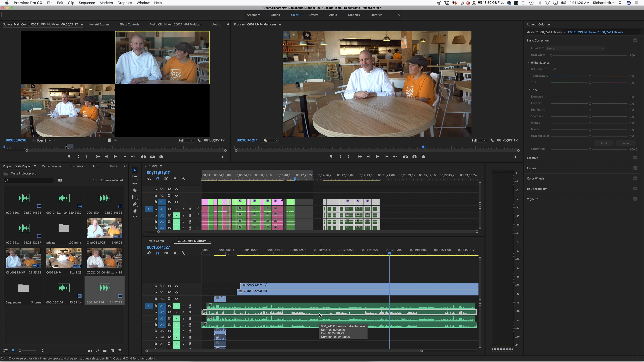Select the Type tool
Screen dimensions: 644x362
(135, 218)
